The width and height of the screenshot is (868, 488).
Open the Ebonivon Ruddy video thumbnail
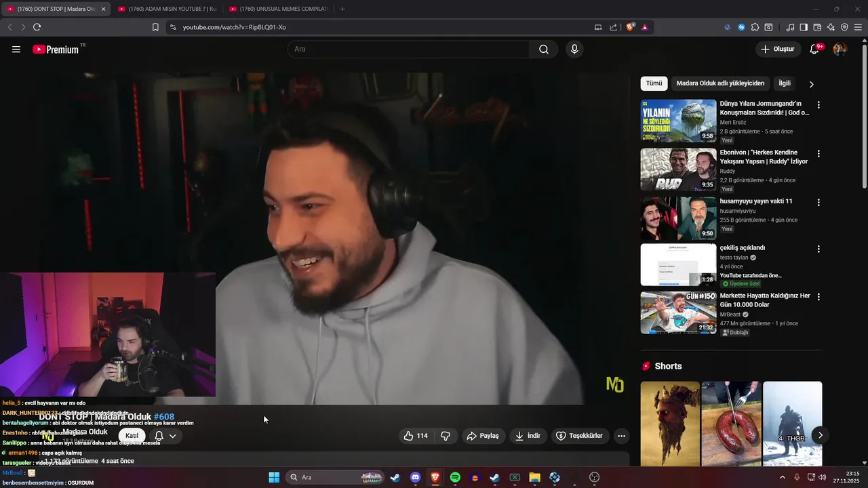678,169
